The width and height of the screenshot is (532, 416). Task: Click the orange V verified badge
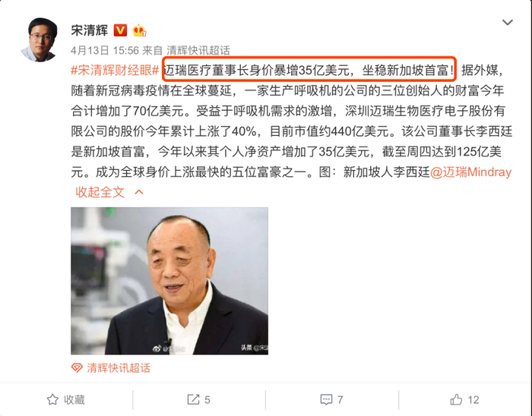[120, 30]
